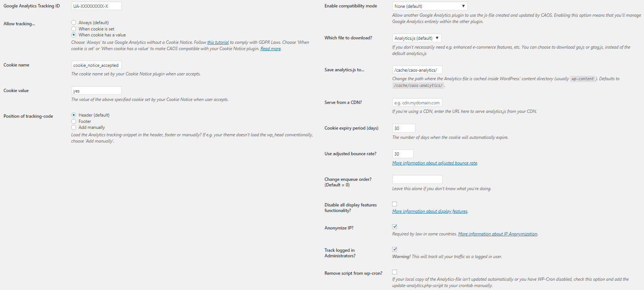Screen dimensions: 644x290
Task: Click the Google Analytics Tracking ID field
Action: click(96, 6)
